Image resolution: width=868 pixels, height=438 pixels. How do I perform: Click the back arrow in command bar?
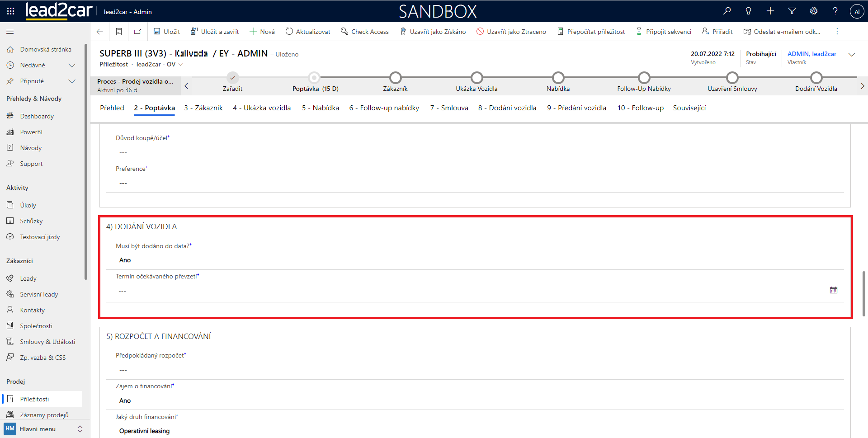pyautogui.click(x=100, y=32)
